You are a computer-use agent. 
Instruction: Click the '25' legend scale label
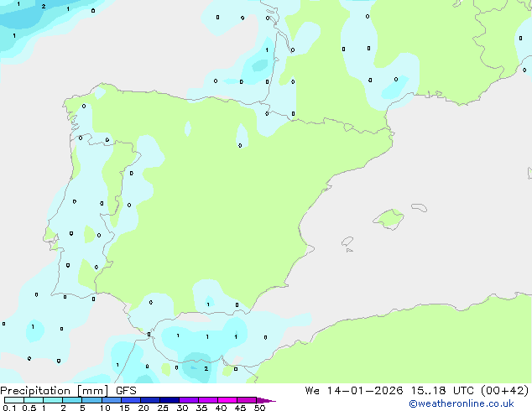click(x=163, y=408)
